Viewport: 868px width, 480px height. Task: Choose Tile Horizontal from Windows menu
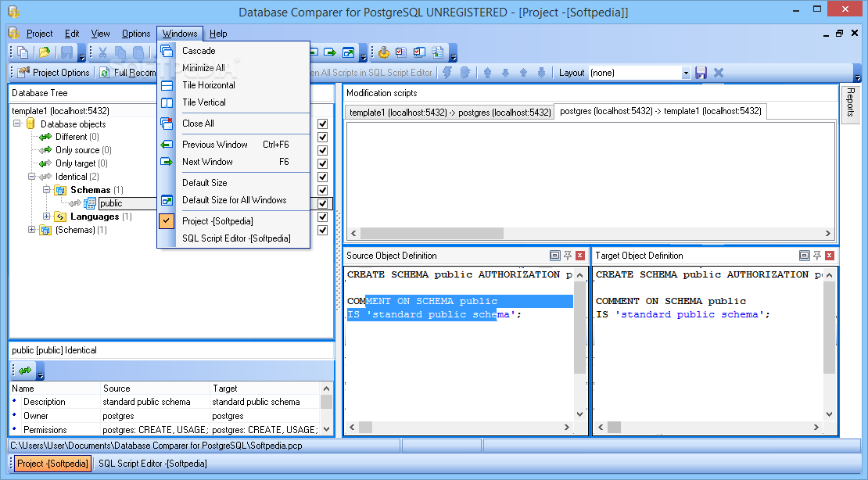[x=234, y=85]
